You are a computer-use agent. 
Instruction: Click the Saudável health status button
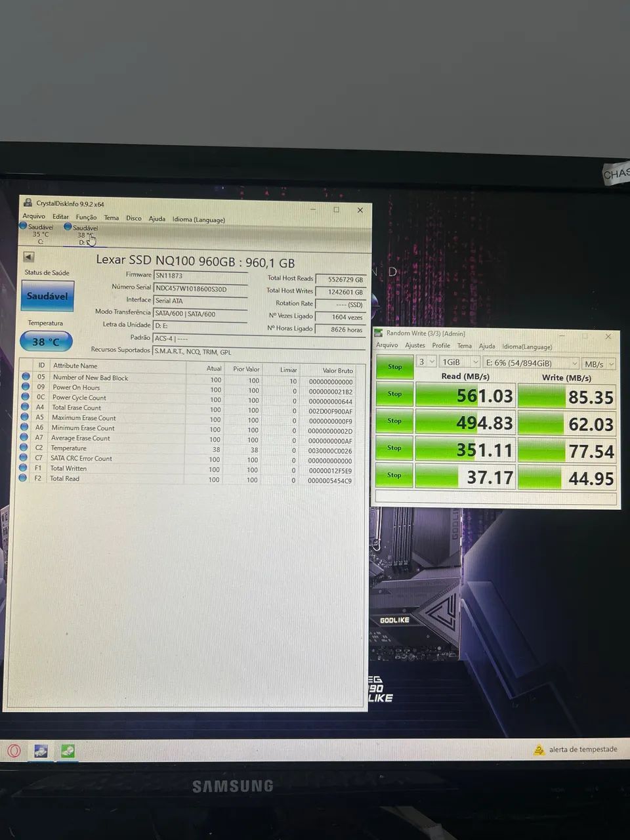click(x=47, y=296)
